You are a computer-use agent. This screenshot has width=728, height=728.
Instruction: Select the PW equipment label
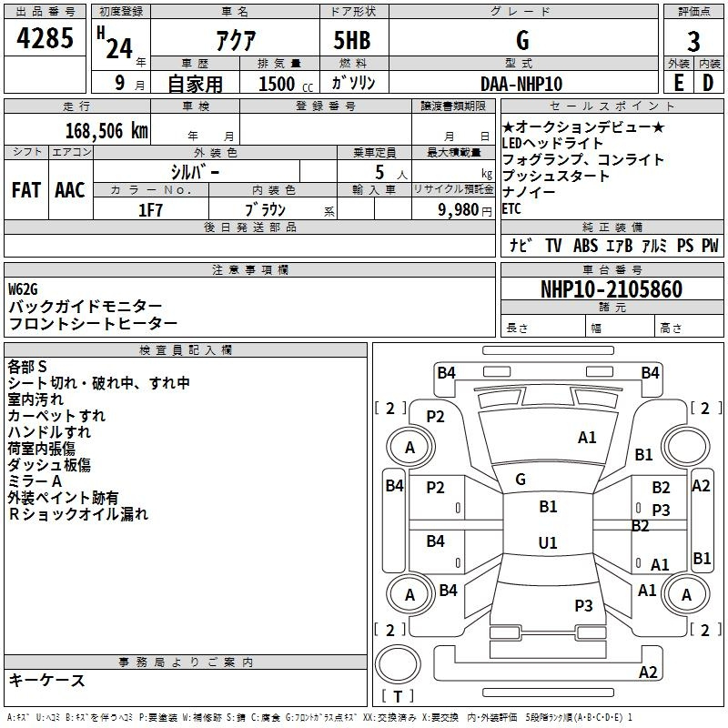(x=710, y=245)
